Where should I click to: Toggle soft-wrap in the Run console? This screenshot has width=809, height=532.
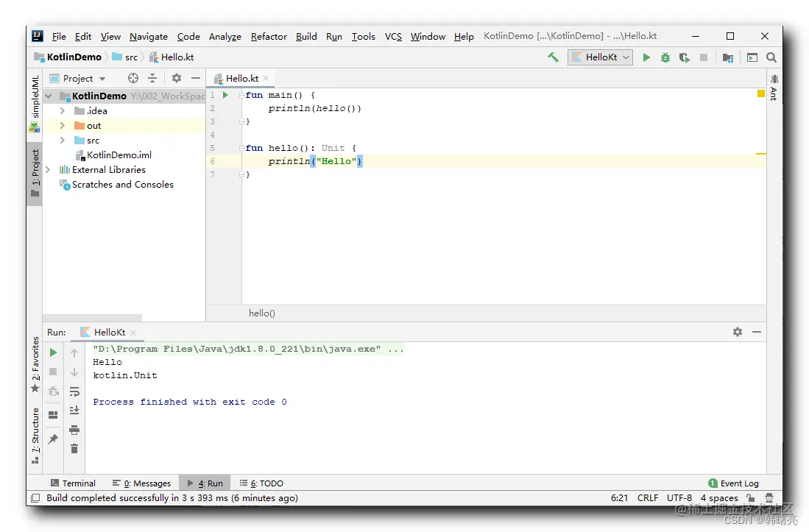click(x=74, y=391)
